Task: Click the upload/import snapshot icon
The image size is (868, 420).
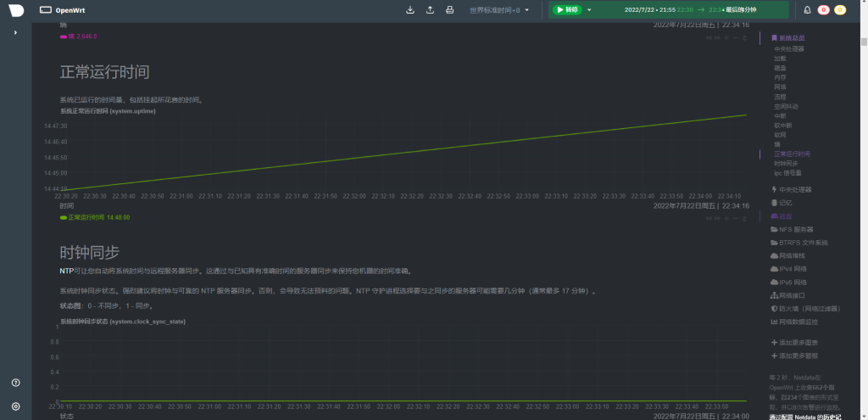Action: tap(430, 10)
